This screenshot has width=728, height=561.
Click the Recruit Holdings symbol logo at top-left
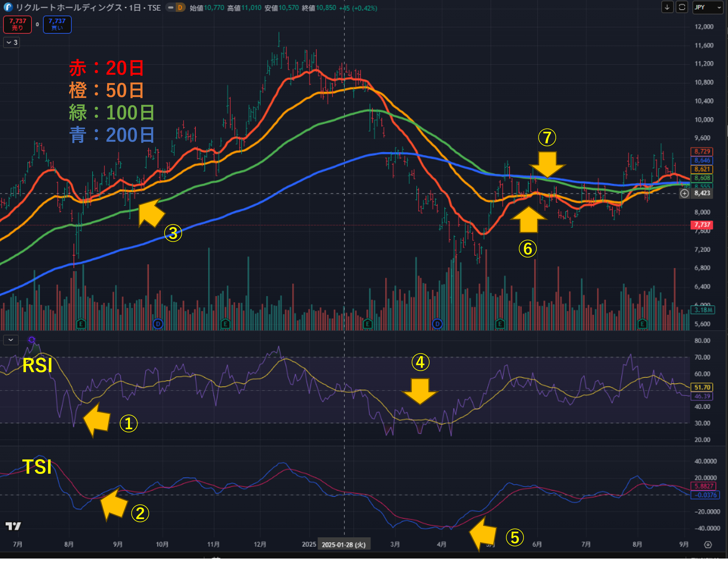[8, 7]
